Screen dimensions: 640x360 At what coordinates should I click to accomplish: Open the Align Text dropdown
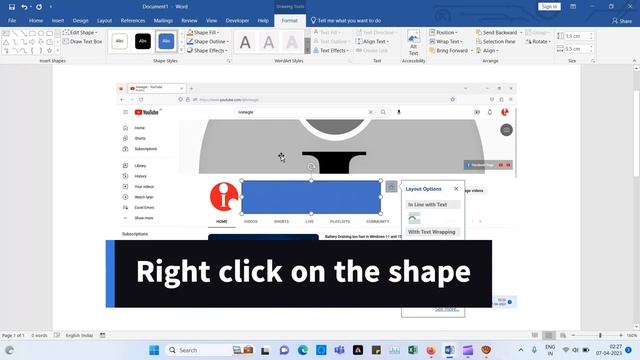(372, 41)
